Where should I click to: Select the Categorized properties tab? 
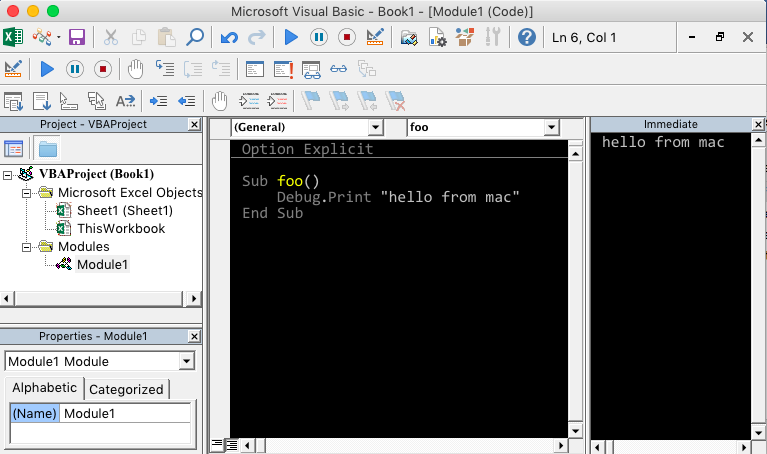(x=126, y=389)
